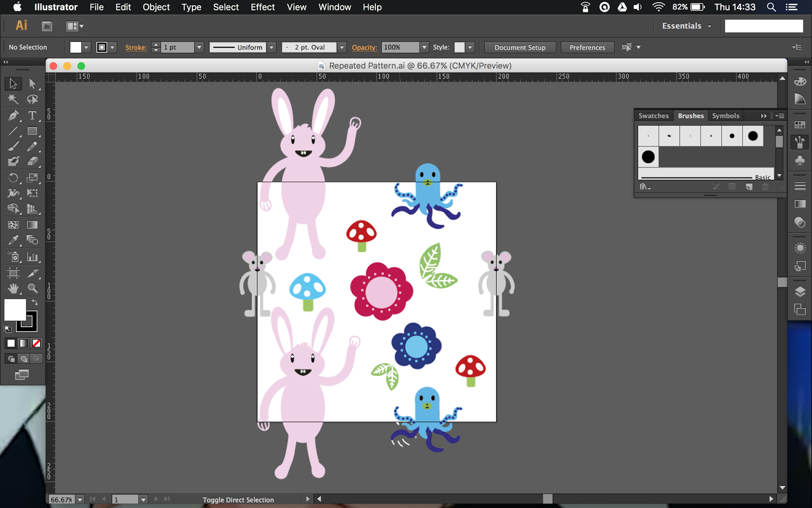Switch to the Swatches tab
The image size is (812, 508).
(653, 116)
